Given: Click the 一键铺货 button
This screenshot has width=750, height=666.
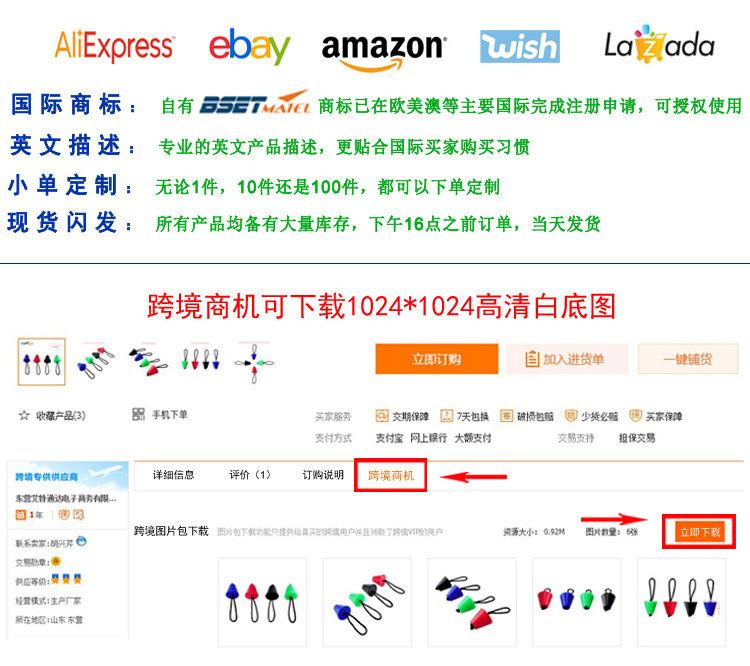Looking at the screenshot, I should point(688,359).
